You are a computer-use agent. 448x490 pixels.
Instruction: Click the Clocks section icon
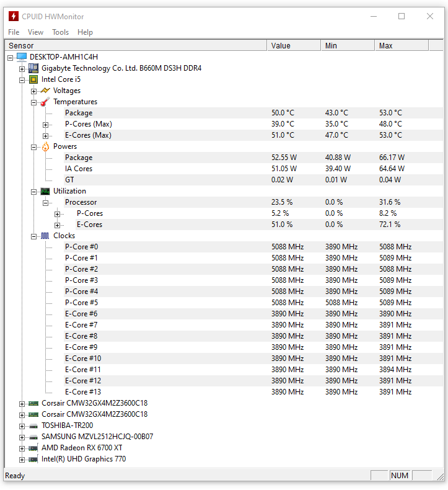45,236
